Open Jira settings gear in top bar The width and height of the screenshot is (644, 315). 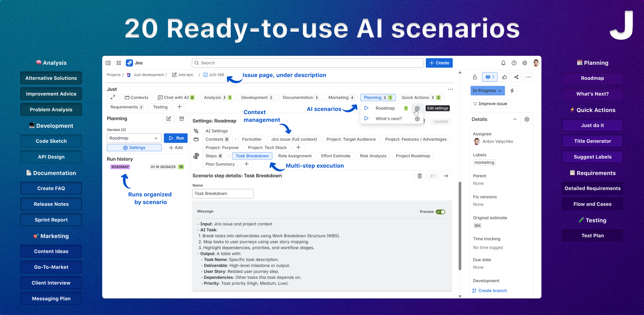click(x=525, y=63)
